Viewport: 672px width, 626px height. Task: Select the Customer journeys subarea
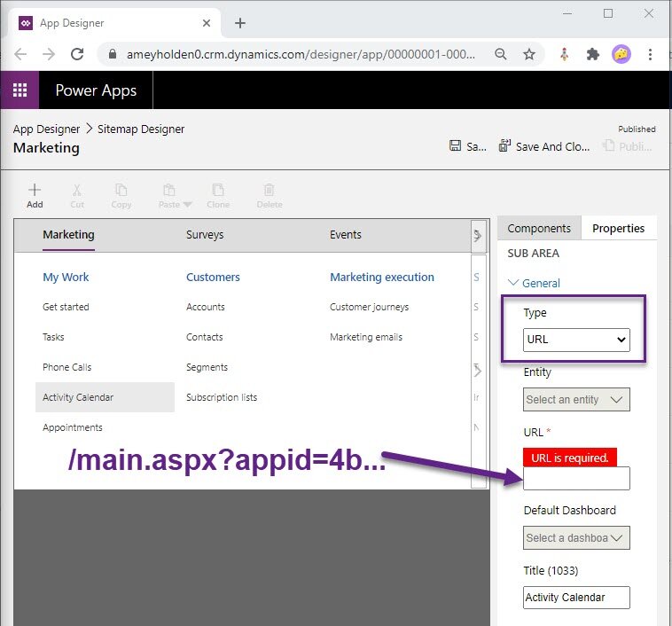pyautogui.click(x=369, y=307)
